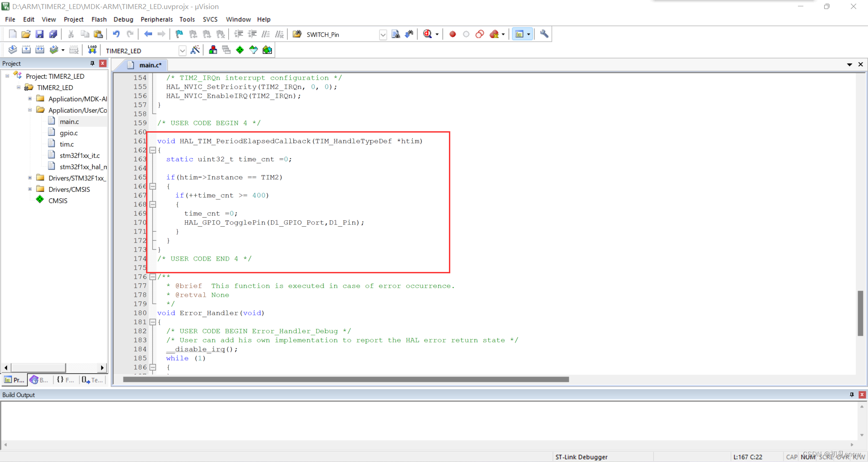This screenshot has height=462, width=868.
Task: Open the Peripherals menu
Action: pos(156,19)
